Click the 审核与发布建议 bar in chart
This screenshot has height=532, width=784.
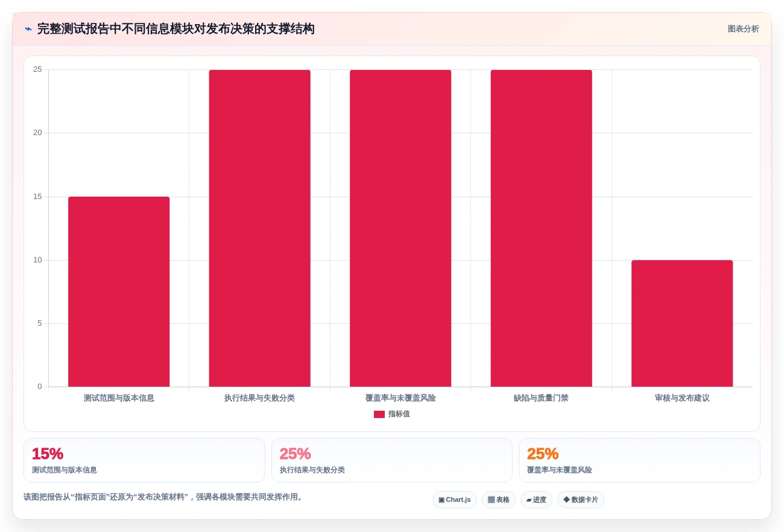(682, 323)
